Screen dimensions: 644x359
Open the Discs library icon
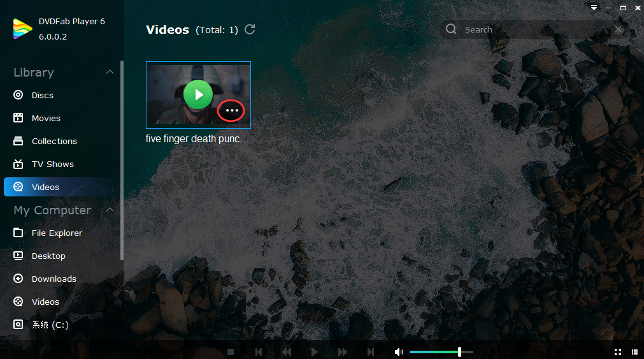18,95
